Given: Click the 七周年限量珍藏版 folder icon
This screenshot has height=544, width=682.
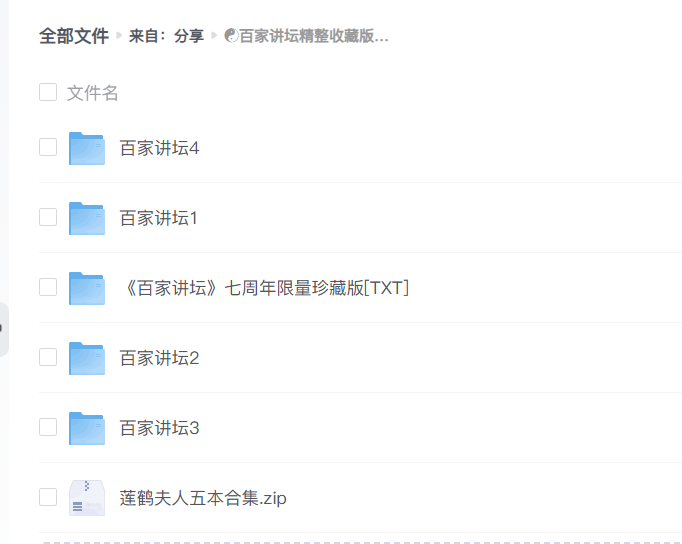Looking at the screenshot, I should point(87,288).
